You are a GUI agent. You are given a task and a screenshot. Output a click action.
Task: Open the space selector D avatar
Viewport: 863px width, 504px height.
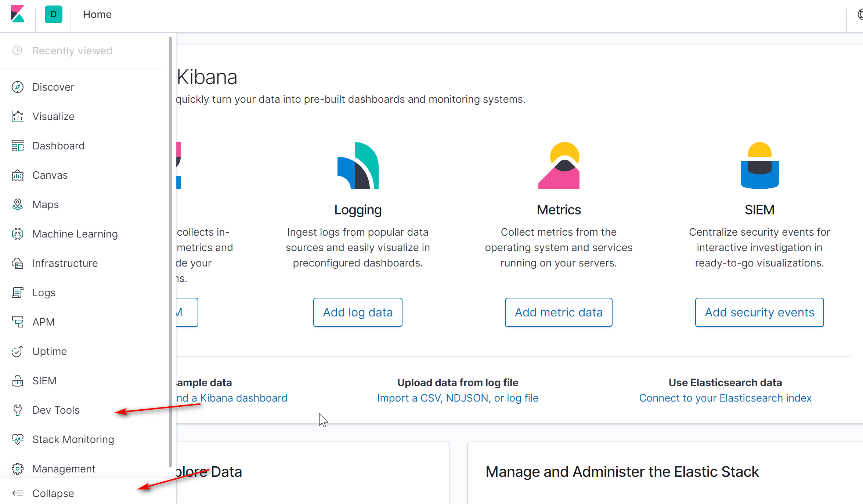tap(53, 14)
